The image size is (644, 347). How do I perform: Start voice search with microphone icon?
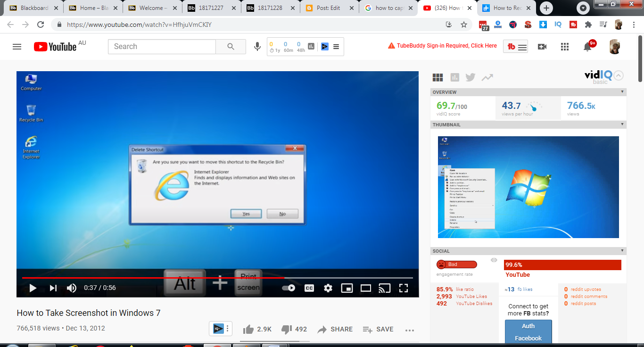click(257, 47)
